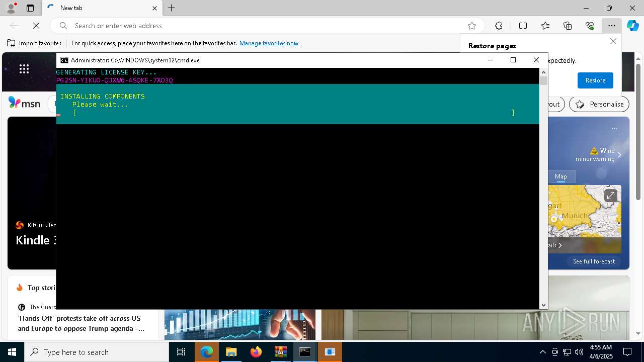Open Firefox from taskbar

click(256, 352)
